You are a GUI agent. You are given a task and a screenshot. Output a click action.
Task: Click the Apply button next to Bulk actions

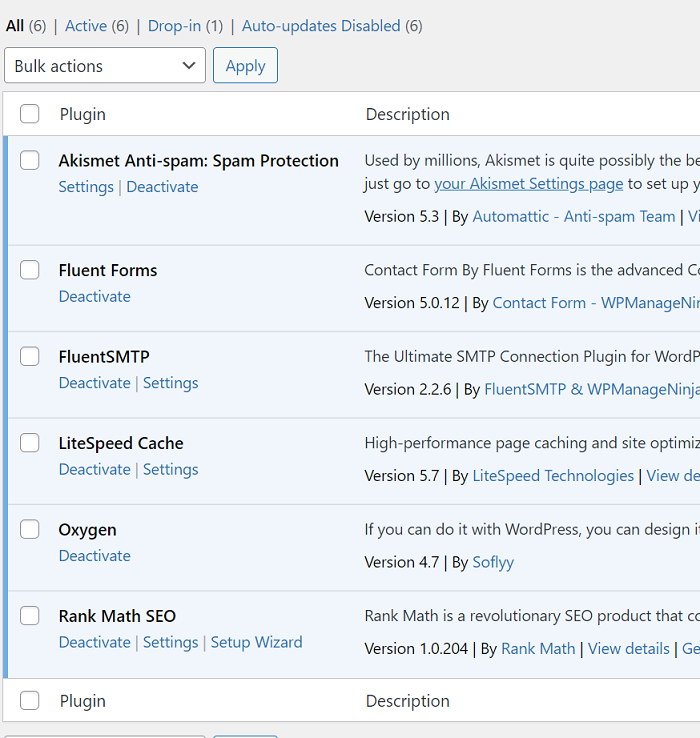tap(245, 65)
